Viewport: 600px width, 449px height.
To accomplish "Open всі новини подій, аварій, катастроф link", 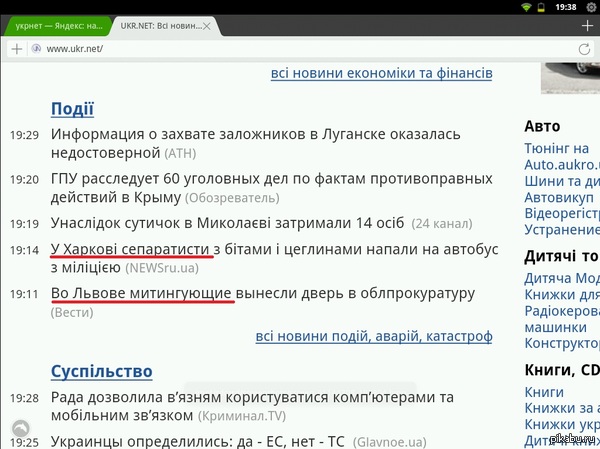I will pyautogui.click(x=373, y=336).
